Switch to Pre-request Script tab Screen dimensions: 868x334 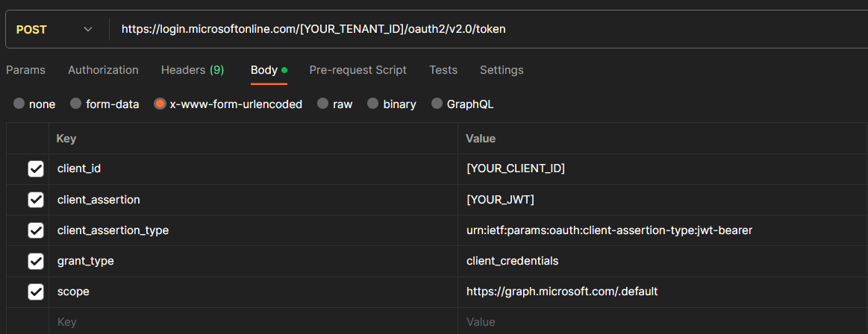(x=357, y=70)
